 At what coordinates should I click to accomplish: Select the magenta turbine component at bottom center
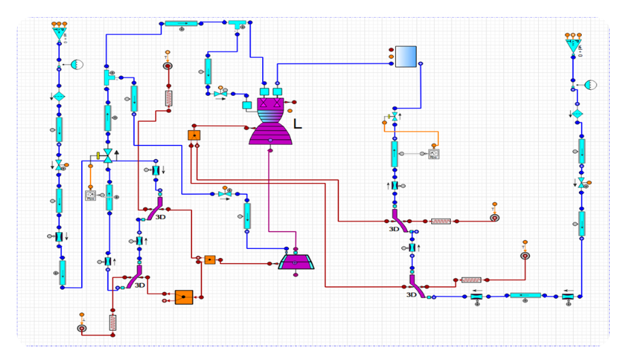point(296,262)
